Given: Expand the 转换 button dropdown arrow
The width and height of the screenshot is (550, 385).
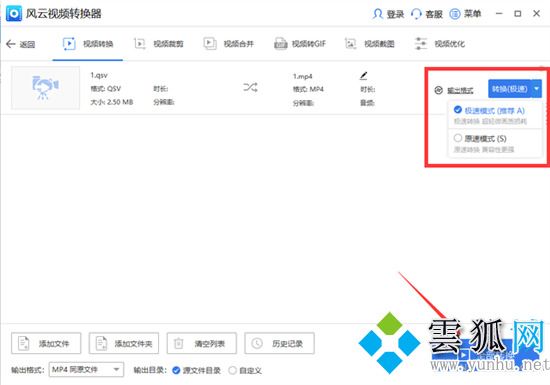Looking at the screenshot, I should pos(537,89).
